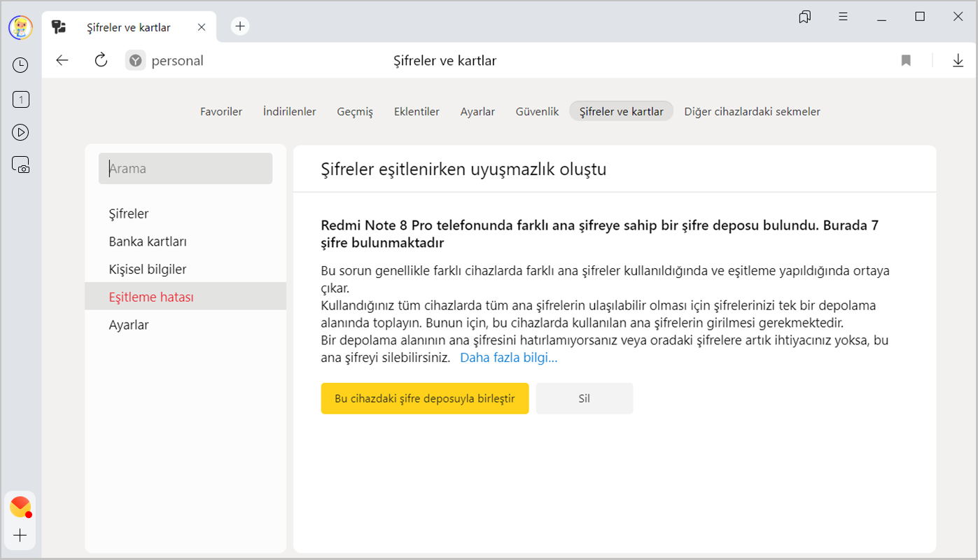Open downloads arrow icon in toolbar
Image resolution: width=978 pixels, height=560 pixels.
tap(958, 61)
